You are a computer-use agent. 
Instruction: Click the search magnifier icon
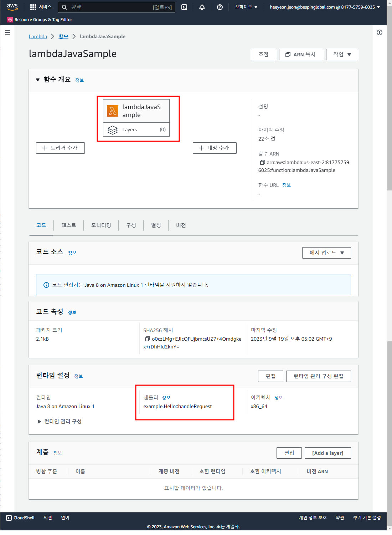(65, 7)
